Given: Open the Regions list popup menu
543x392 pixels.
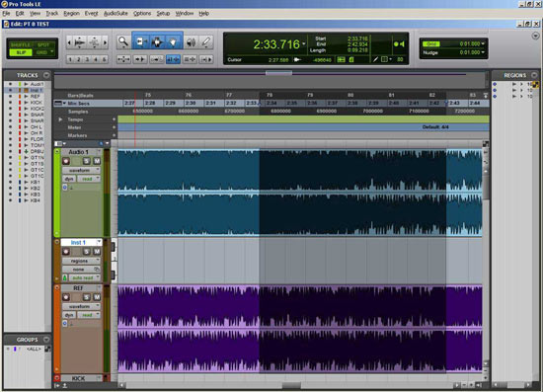Looking at the screenshot, I should [x=534, y=75].
